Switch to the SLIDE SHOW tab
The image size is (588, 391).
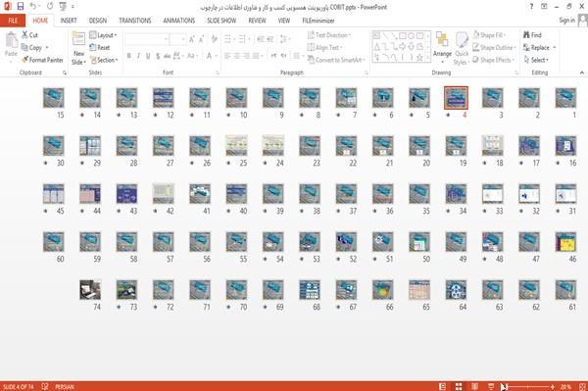click(221, 21)
